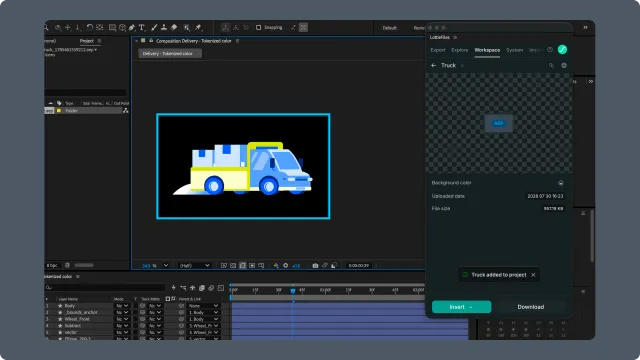640x360 pixels.
Task: Switch to the Default workspace
Action: (x=389, y=28)
